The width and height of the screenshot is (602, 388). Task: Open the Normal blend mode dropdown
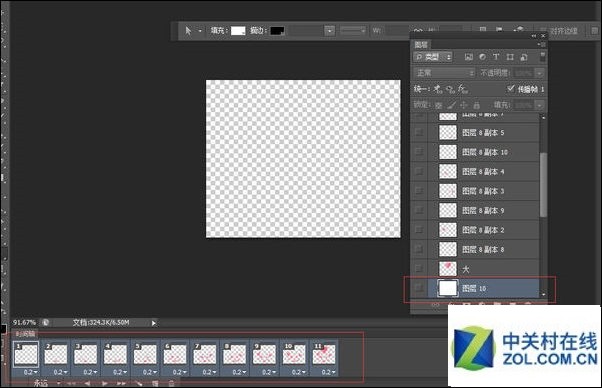tap(444, 73)
